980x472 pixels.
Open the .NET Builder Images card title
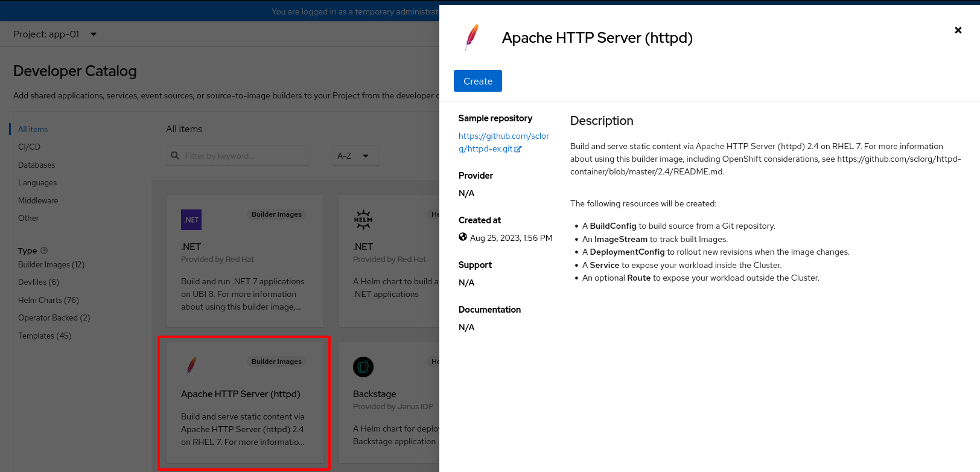tap(191, 246)
